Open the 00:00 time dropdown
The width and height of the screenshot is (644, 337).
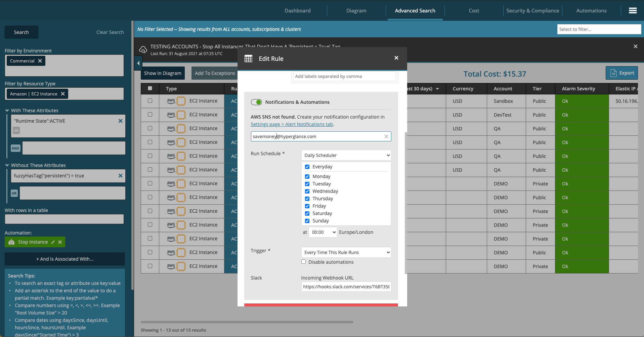click(x=323, y=232)
